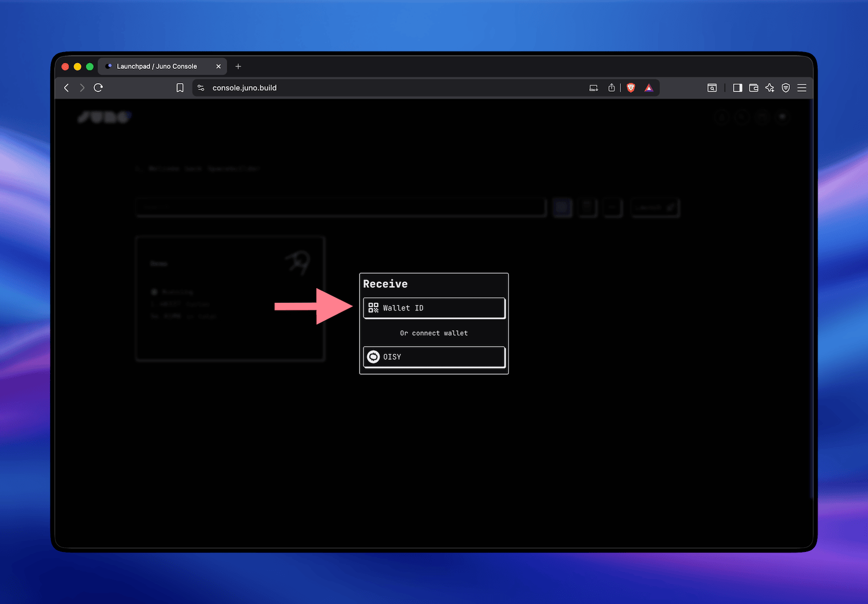Click the send-page-to-device icon

pos(593,87)
